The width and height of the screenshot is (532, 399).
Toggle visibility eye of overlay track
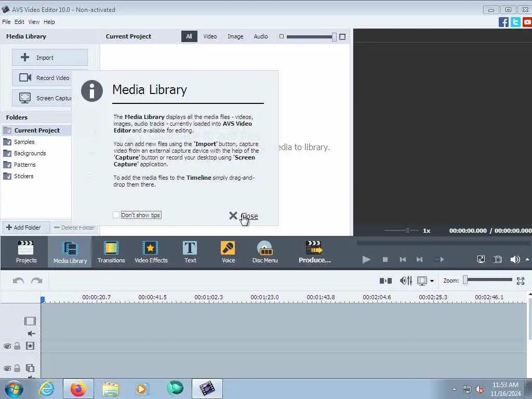pos(7,368)
